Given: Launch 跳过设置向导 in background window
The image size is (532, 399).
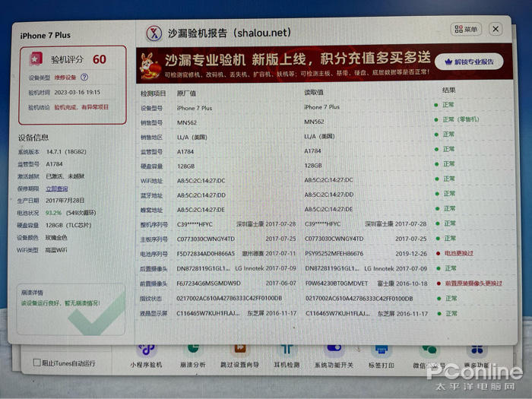Looking at the screenshot, I should (x=240, y=356).
